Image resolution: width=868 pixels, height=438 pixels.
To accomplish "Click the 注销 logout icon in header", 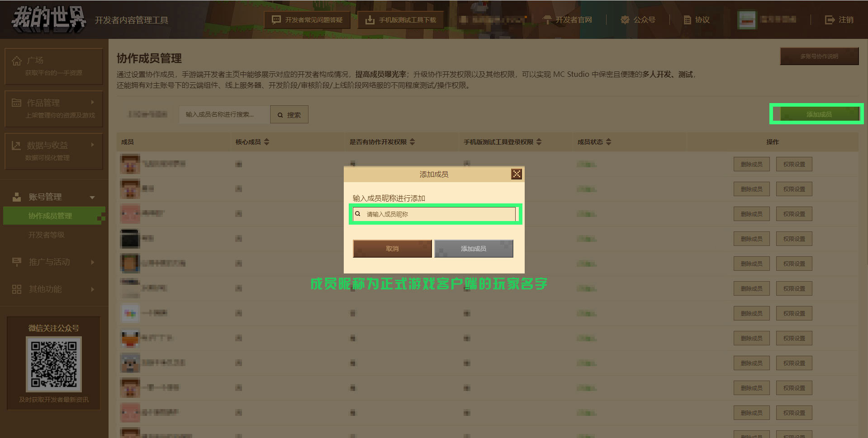I will click(830, 20).
